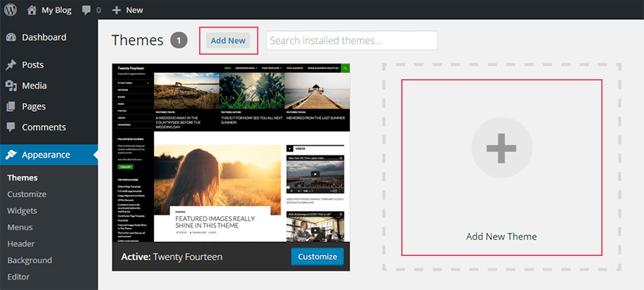Click the Add New button
The height and width of the screenshot is (290, 644).
[x=228, y=41]
